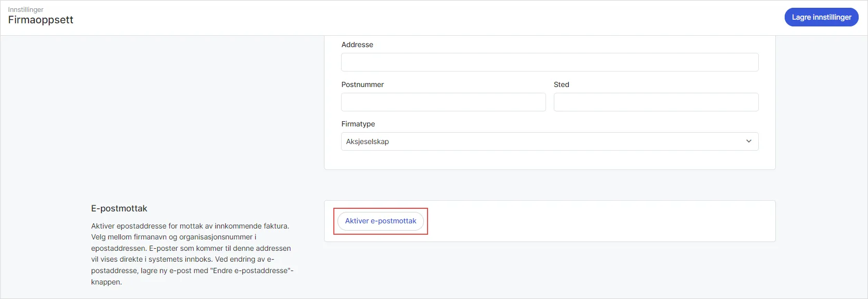868x299 pixels.
Task: Click the line starting "Velg mellom firmanavn"
Action: [173, 237]
